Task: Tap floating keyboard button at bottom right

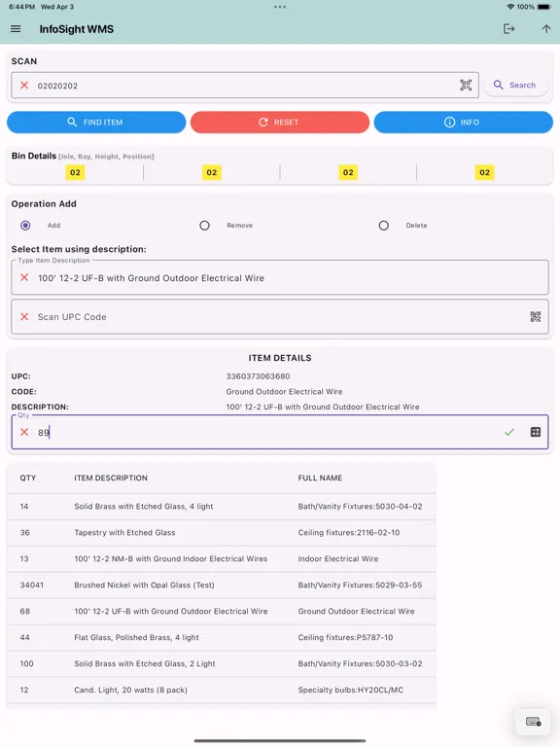Action: (x=534, y=722)
